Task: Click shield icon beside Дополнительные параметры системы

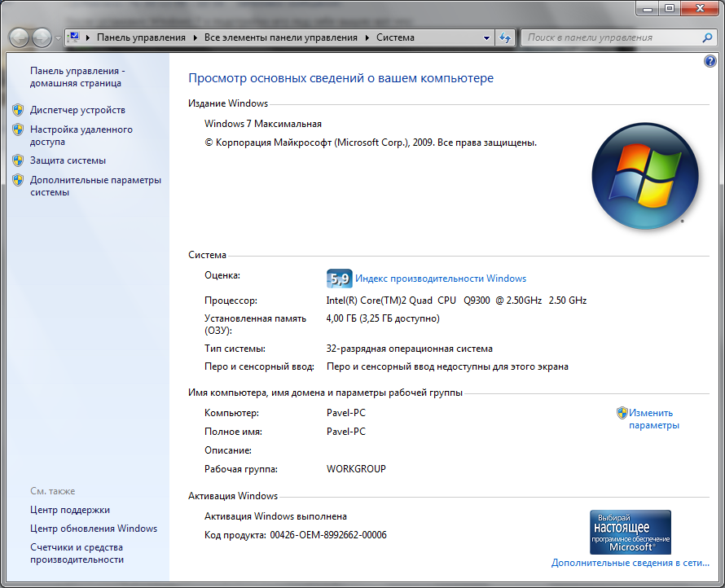Action: pos(18,180)
